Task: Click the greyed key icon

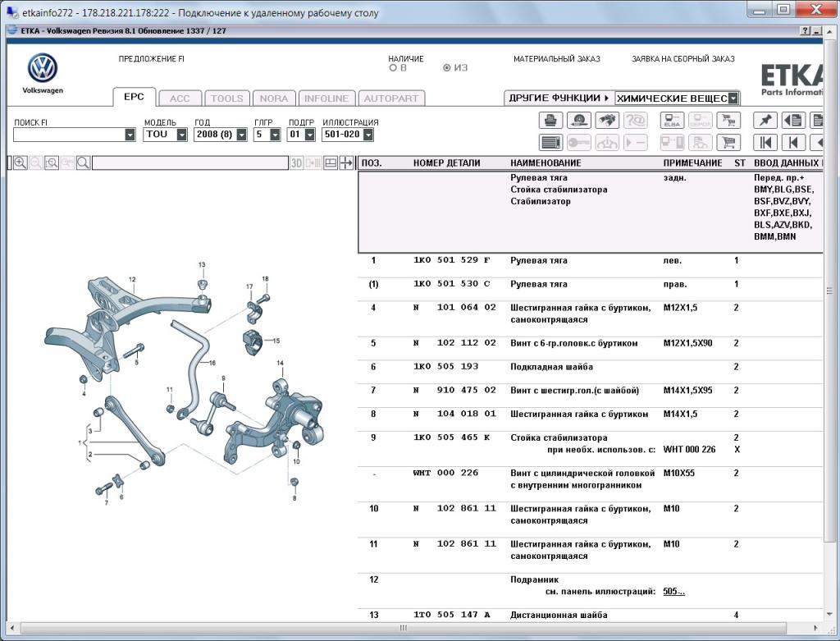Action: click(578, 143)
